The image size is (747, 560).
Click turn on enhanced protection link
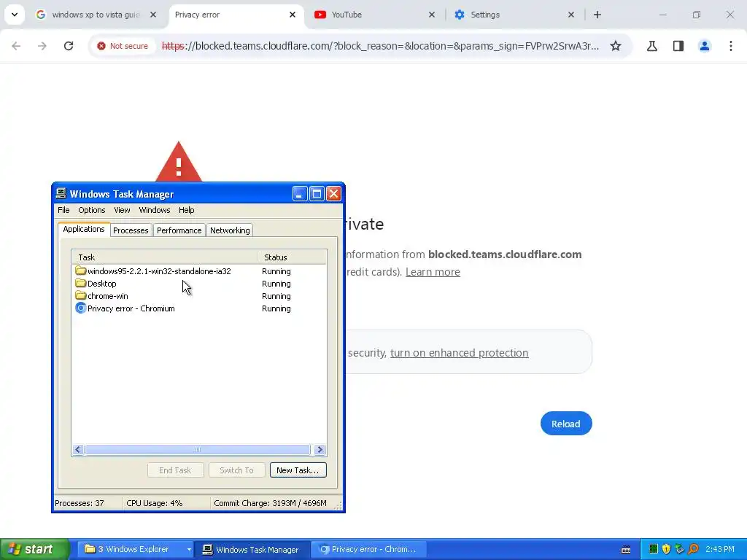[x=460, y=353]
